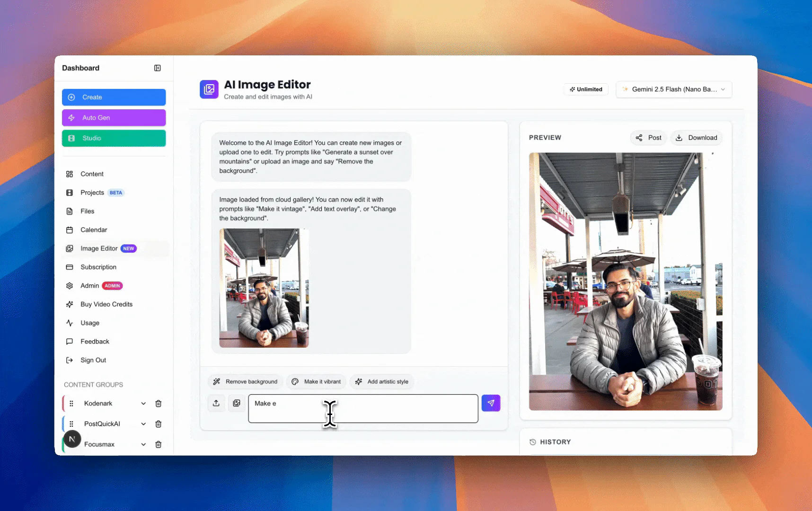This screenshot has height=511, width=812.
Task: Open the cloud gallery picker icon
Action: 237,403
